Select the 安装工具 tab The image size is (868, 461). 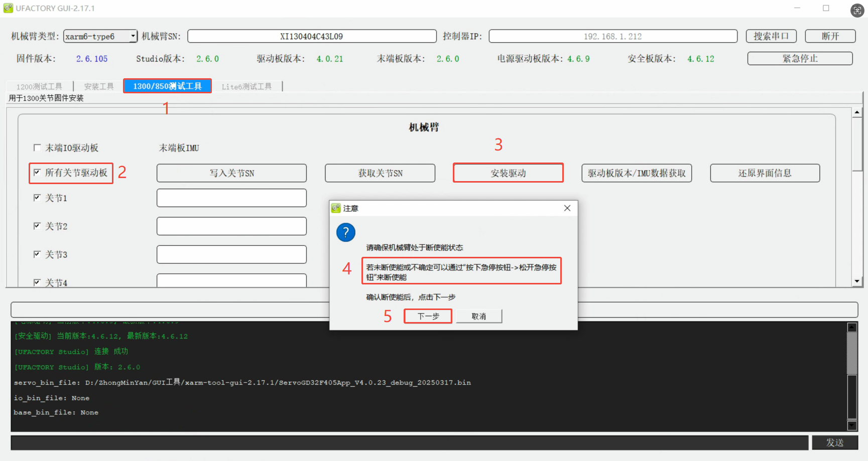99,87
